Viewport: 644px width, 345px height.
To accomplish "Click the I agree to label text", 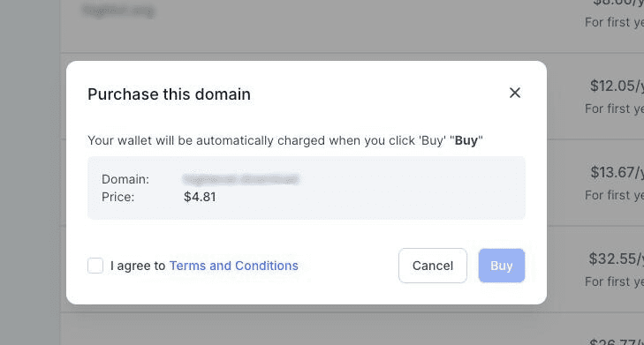I will [138, 266].
